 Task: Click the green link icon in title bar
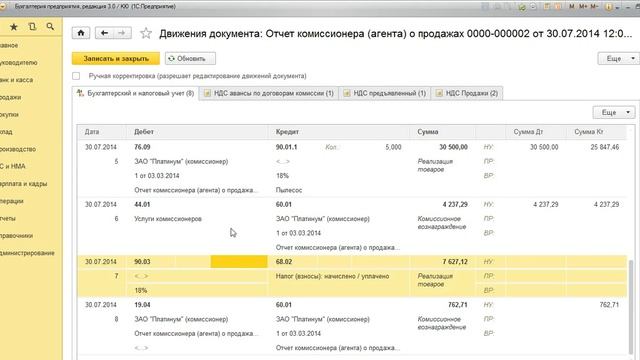tap(522, 7)
